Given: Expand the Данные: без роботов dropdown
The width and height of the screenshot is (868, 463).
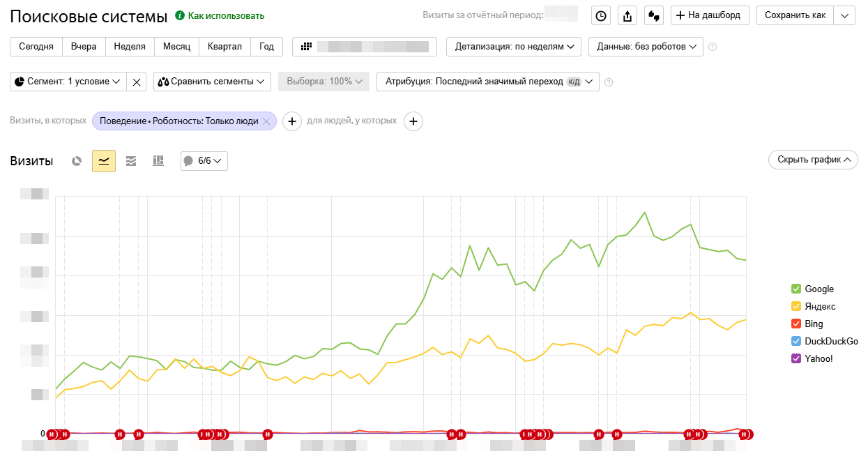Looking at the screenshot, I should [x=646, y=47].
